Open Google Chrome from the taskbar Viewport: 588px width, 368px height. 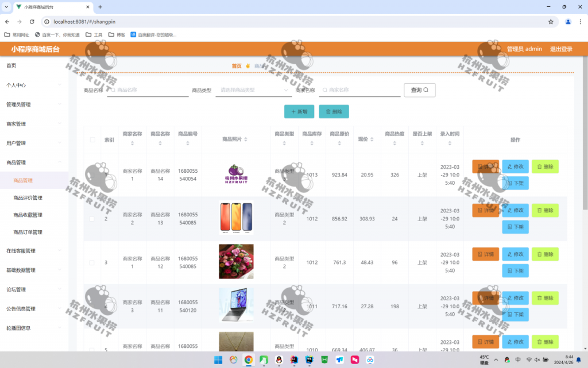coord(247,361)
